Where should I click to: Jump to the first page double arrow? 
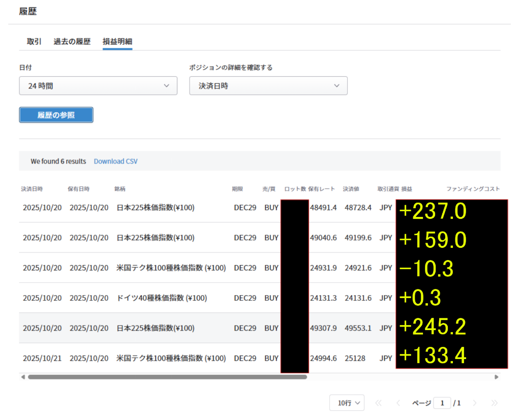pyautogui.click(x=378, y=403)
